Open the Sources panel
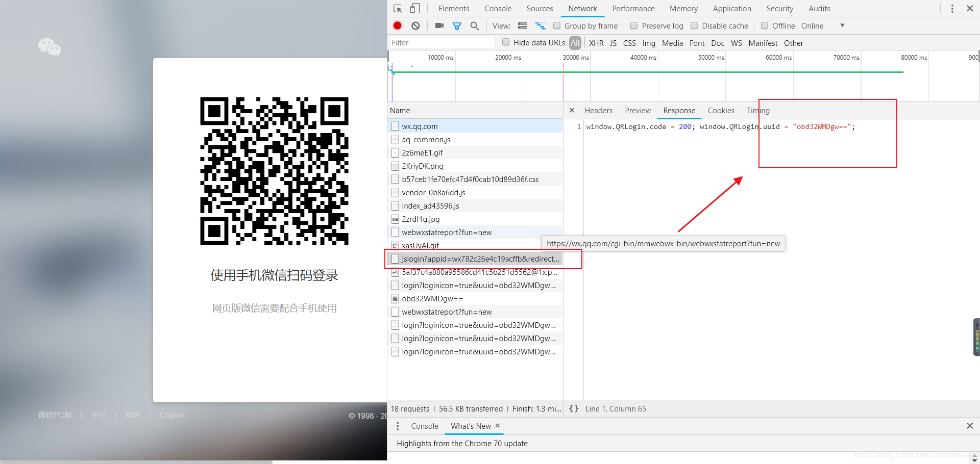 (540, 9)
